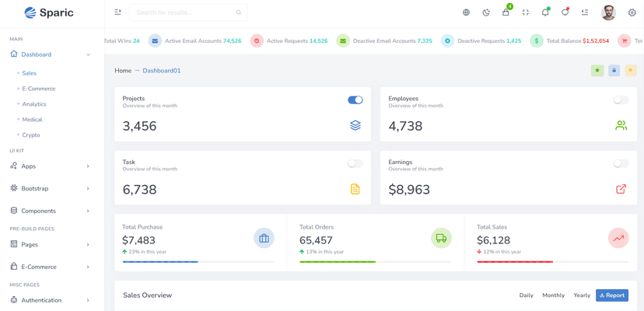Expand the Pages menu

(x=50, y=244)
